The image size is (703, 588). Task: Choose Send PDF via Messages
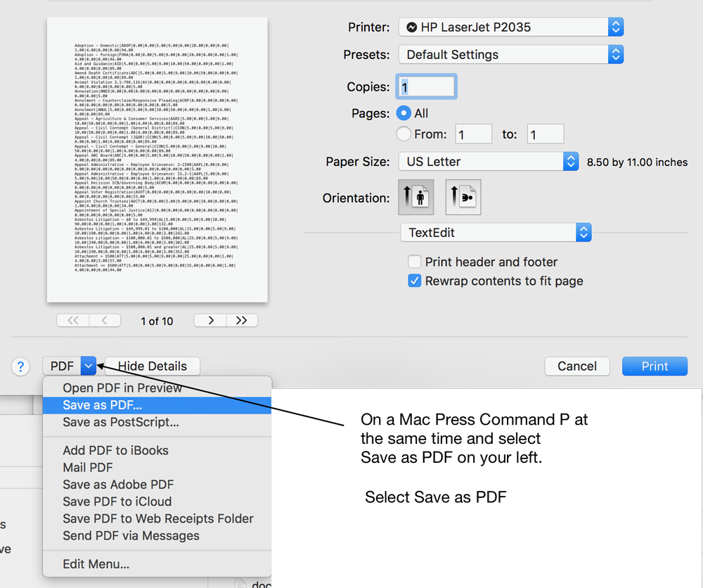tap(157, 535)
